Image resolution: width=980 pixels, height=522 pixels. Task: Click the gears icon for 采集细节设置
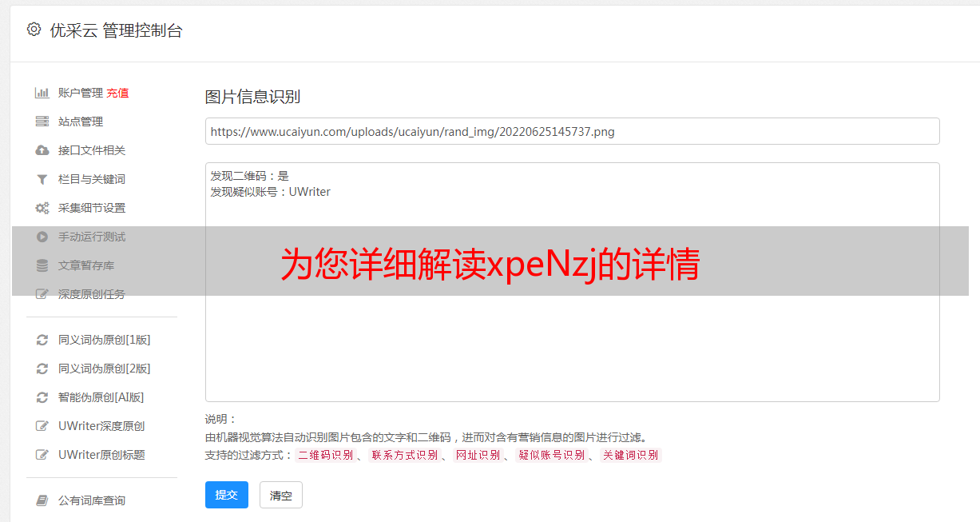click(42, 208)
